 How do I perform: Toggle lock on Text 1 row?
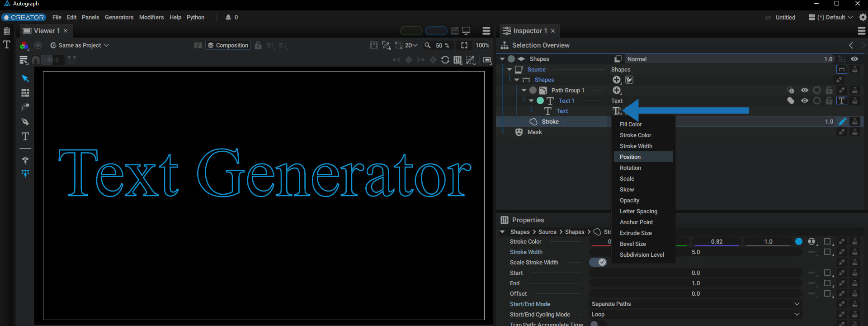(829, 101)
